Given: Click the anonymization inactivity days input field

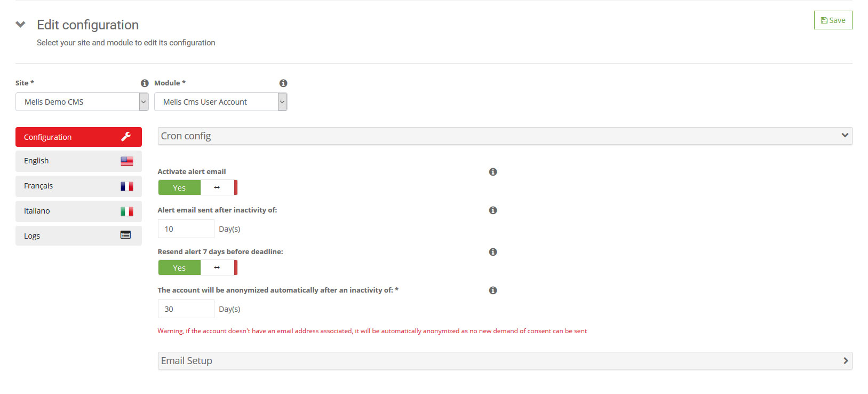Looking at the screenshot, I should 186,309.
